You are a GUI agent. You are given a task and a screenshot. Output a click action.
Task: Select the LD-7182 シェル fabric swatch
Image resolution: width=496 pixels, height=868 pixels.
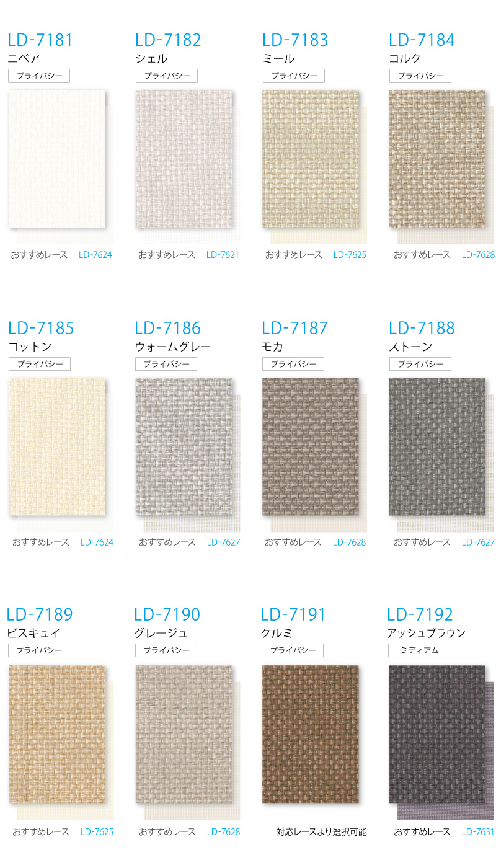pos(184,159)
